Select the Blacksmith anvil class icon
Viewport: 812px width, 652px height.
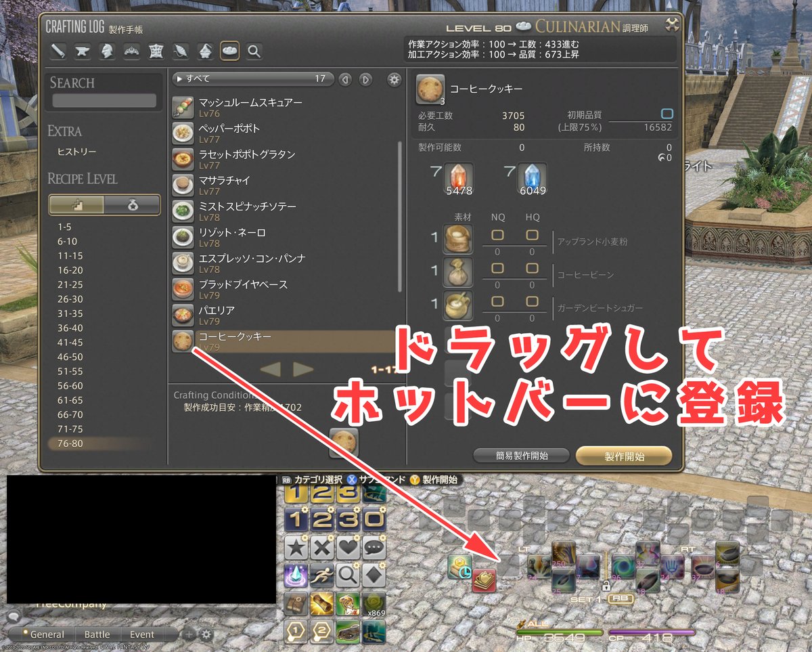click(x=83, y=51)
